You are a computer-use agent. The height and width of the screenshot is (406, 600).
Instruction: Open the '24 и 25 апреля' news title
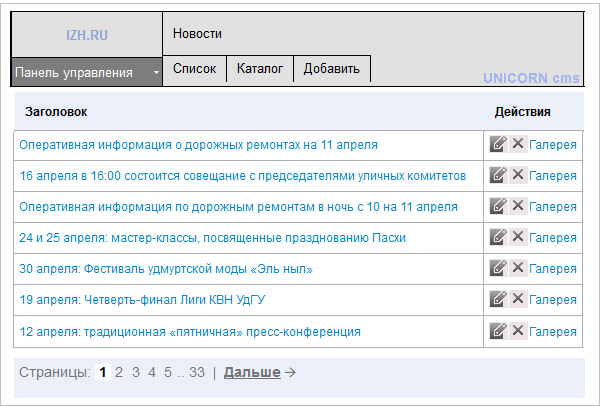click(212, 238)
